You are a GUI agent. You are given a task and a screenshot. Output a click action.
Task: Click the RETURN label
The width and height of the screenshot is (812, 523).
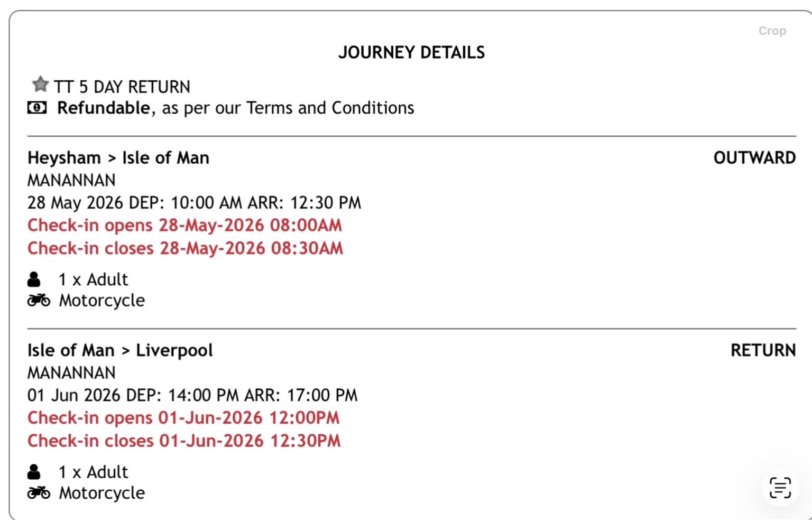point(763,350)
